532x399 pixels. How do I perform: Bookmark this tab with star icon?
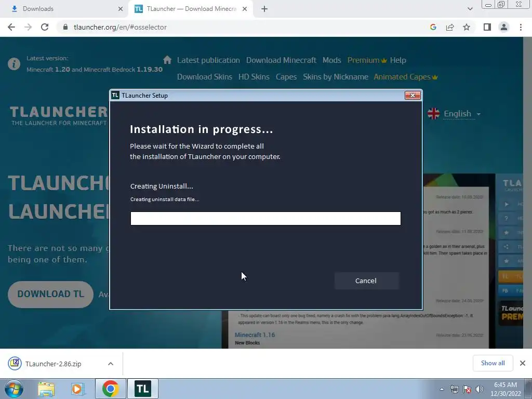[467, 27]
